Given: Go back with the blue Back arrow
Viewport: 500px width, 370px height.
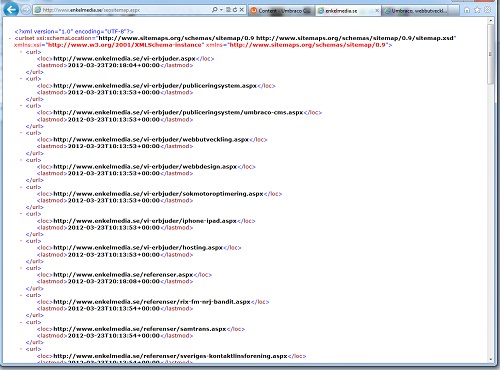Looking at the screenshot, I should point(11,9).
